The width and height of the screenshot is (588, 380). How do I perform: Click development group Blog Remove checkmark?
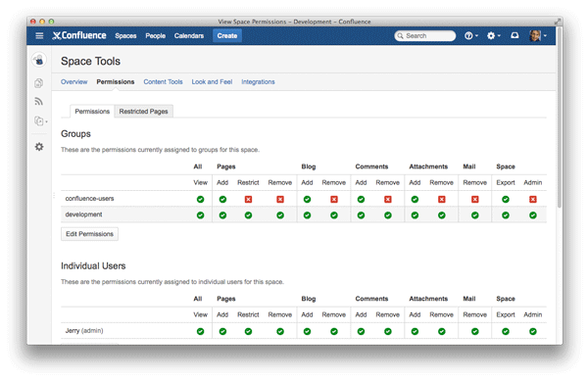click(334, 215)
